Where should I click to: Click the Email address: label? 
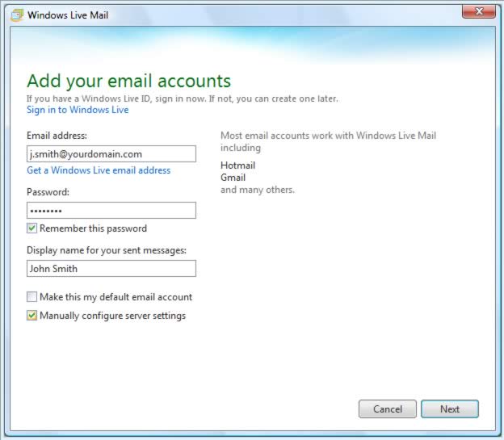[x=57, y=136]
